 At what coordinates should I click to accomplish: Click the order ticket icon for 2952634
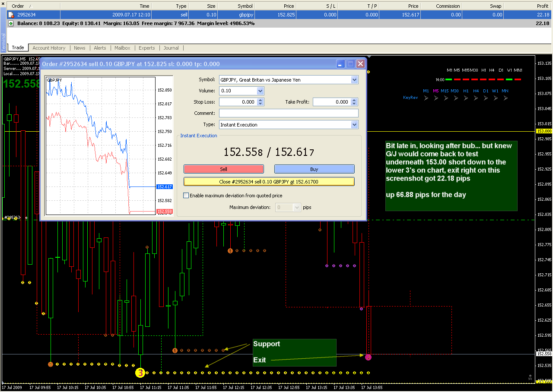[11, 15]
